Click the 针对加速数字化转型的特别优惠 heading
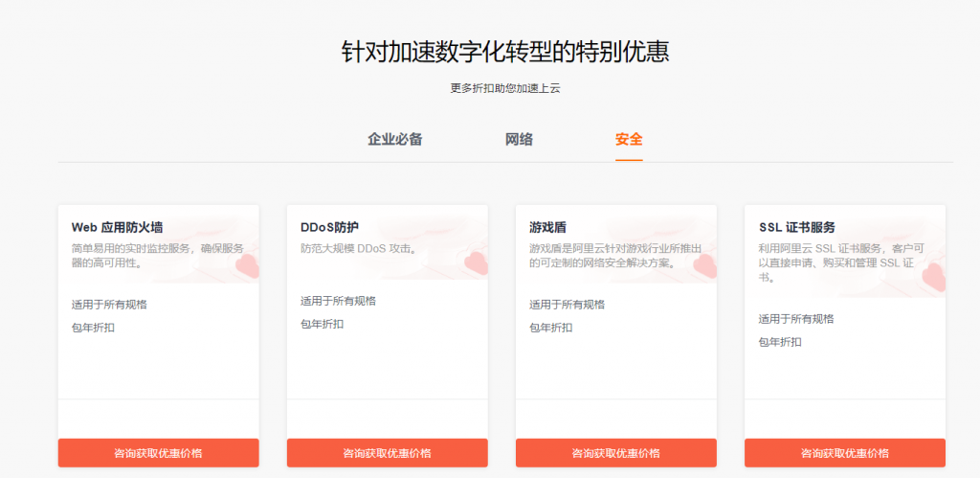The image size is (980, 478). [x=505, y=51]
